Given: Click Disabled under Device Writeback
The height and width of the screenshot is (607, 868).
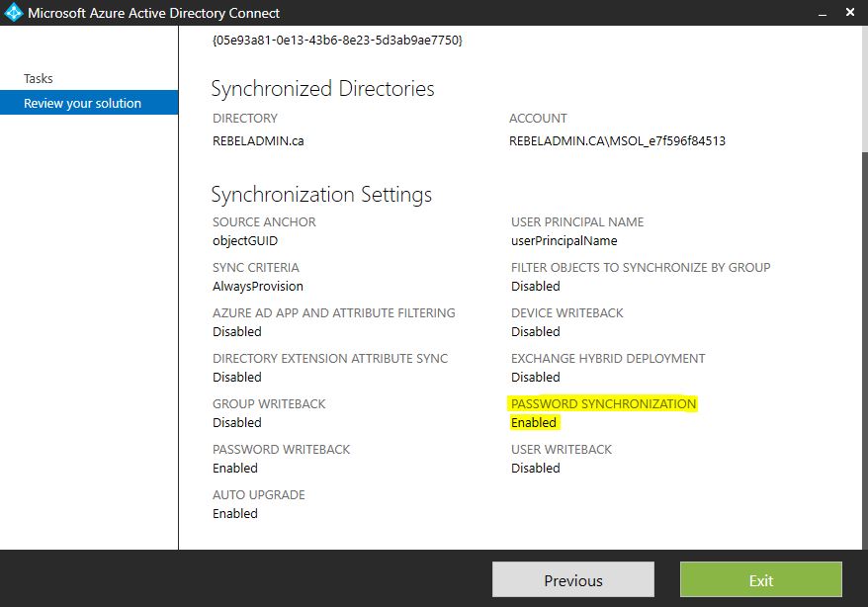Looking at the screenshot, I should (x=535, y=331).
